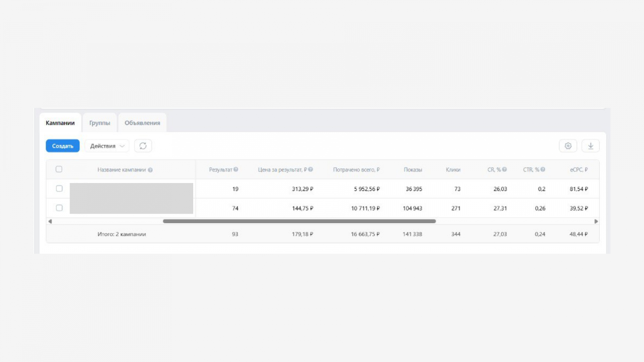Viewport: 644px width, 362px height.
Task: Click help icon beside Название кампании
Action: (x=150, y=170)
